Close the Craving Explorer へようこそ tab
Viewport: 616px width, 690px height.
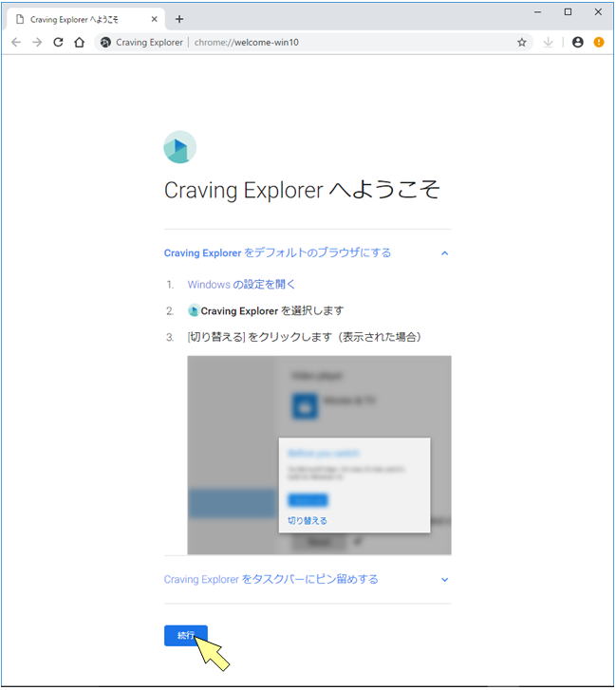(155, 19)
